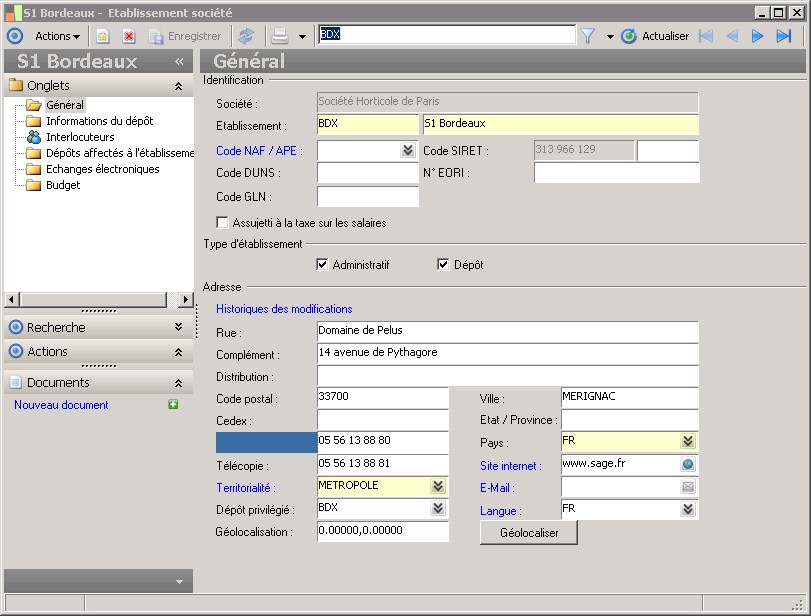Click the new record toolbar icon
Screen dimensions: 811x616
tap(103, 36)
